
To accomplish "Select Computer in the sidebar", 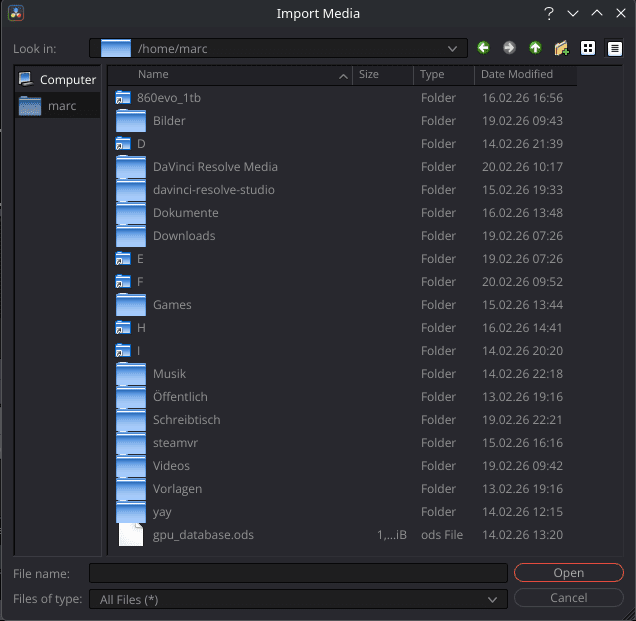I will (58, 80).
